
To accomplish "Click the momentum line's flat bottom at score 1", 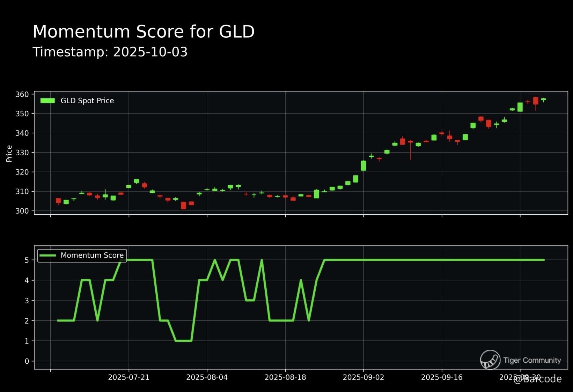I will tap(184, 341).
